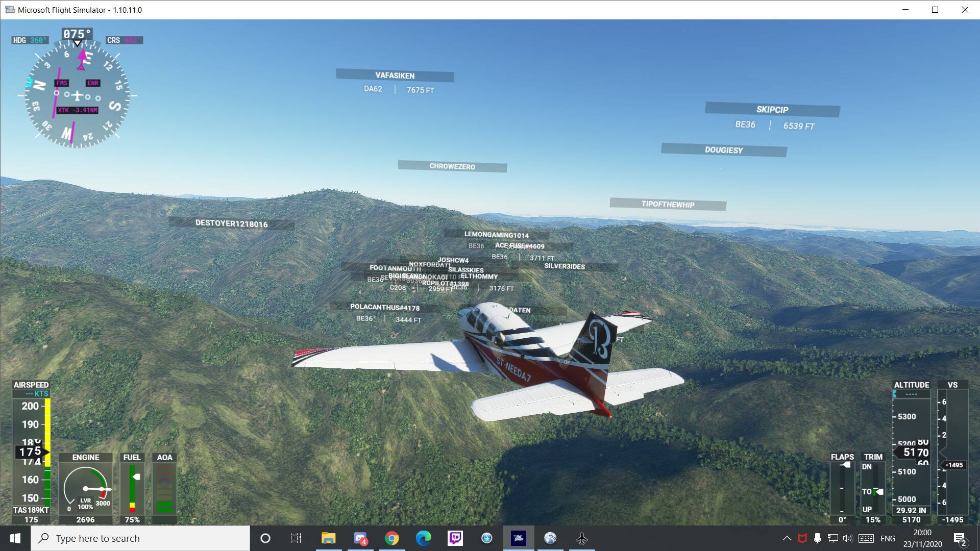Image resolution: width=980 pixels, height=551 pixels.
Task: Maximize the Flight Simulator window
Action: click(935, 10)
